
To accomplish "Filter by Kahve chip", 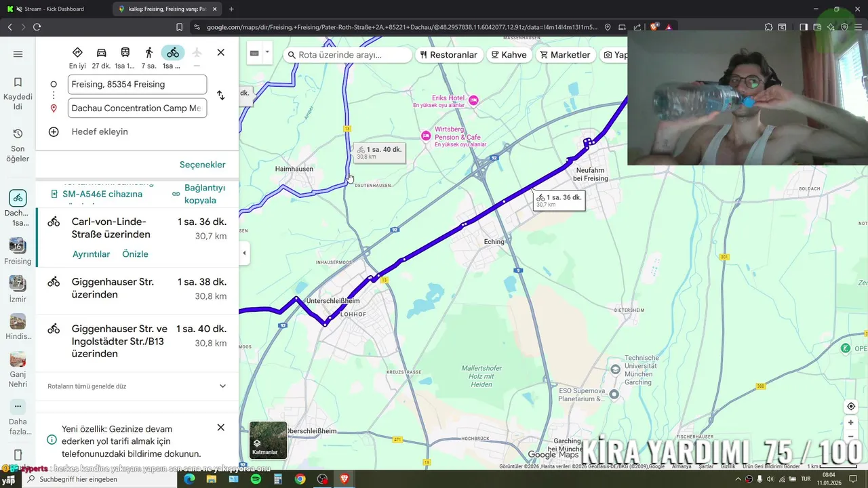I will (x=509, y=55).
